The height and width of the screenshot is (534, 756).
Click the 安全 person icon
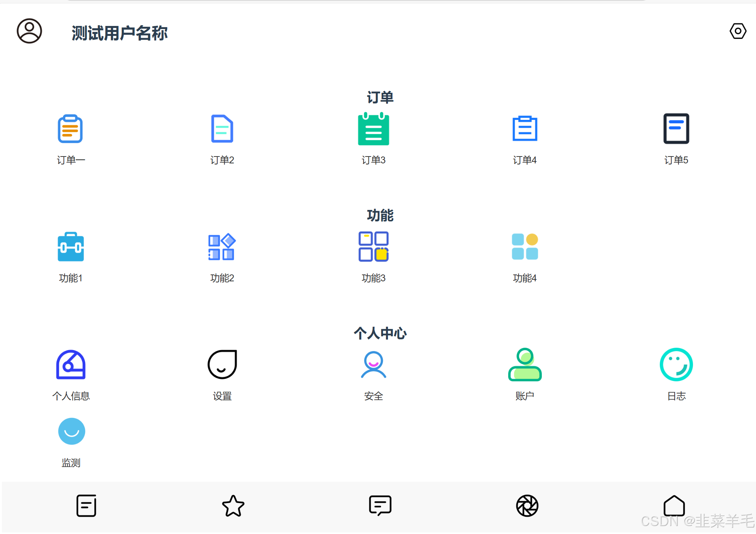click(x=373, y=365)
